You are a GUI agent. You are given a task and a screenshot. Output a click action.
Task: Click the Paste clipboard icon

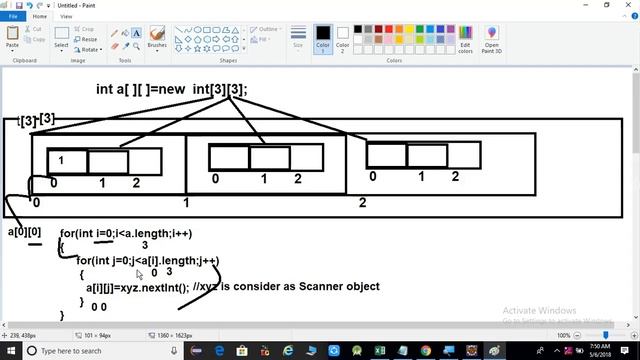coord(12,33)
